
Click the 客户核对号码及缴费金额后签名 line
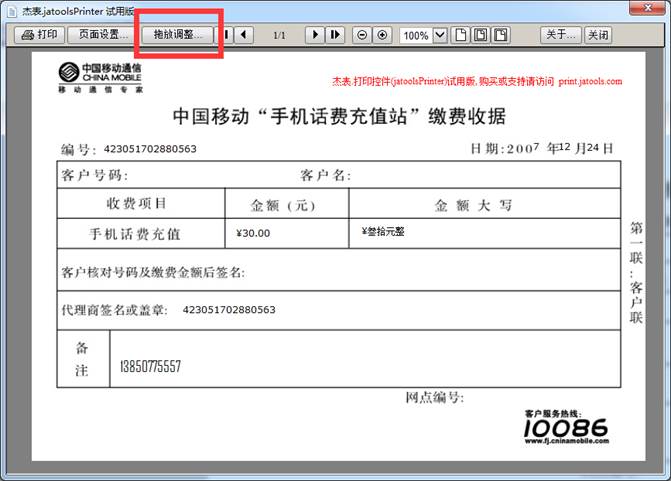(x=153, y=272)
